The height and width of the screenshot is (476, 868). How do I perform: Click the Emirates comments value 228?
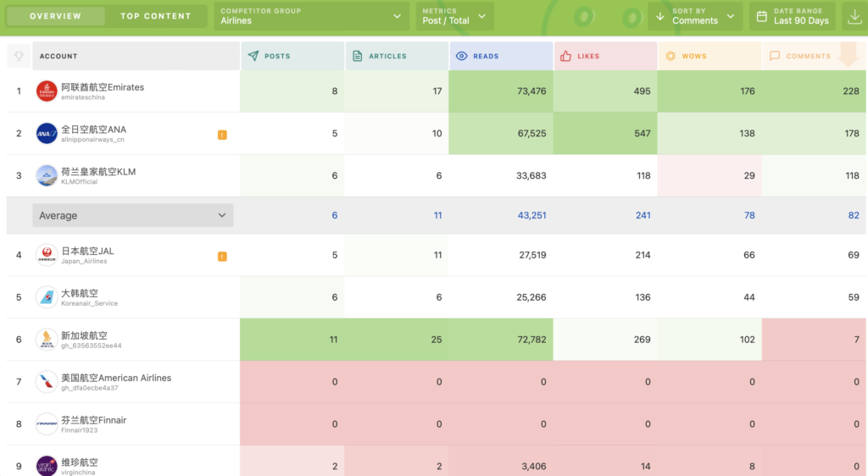(851, 91)
